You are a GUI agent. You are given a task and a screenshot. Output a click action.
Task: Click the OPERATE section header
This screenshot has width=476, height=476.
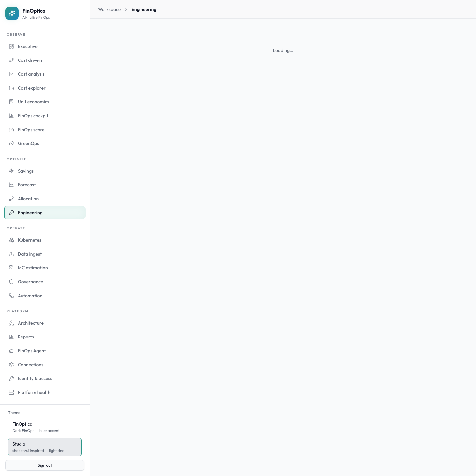click(16, 228)
